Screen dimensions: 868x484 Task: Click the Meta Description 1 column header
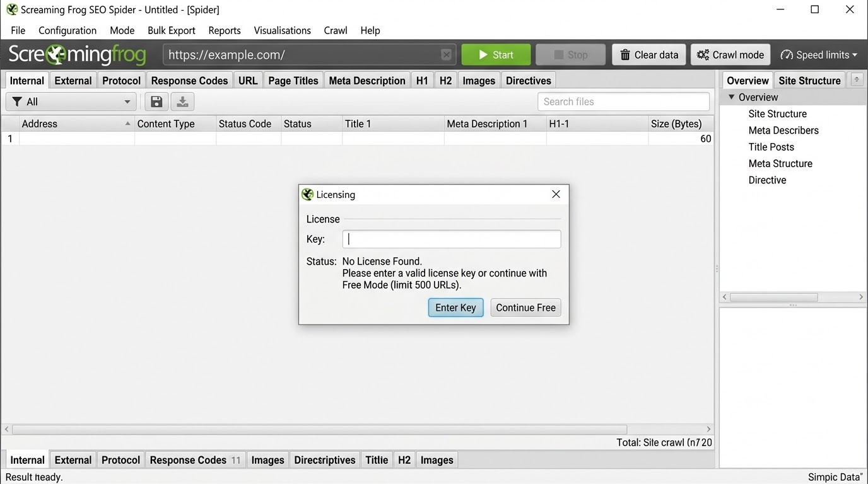495,124
